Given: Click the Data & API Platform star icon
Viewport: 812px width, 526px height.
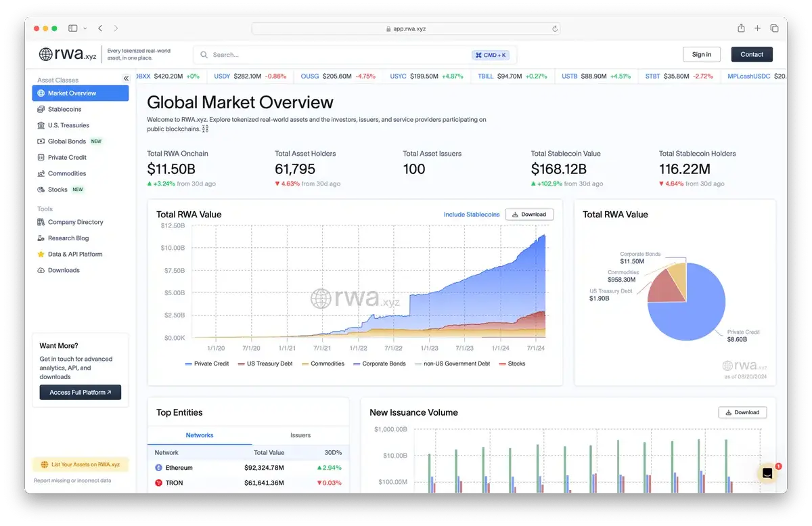Looking at the screenshot, I should point(41,255).
